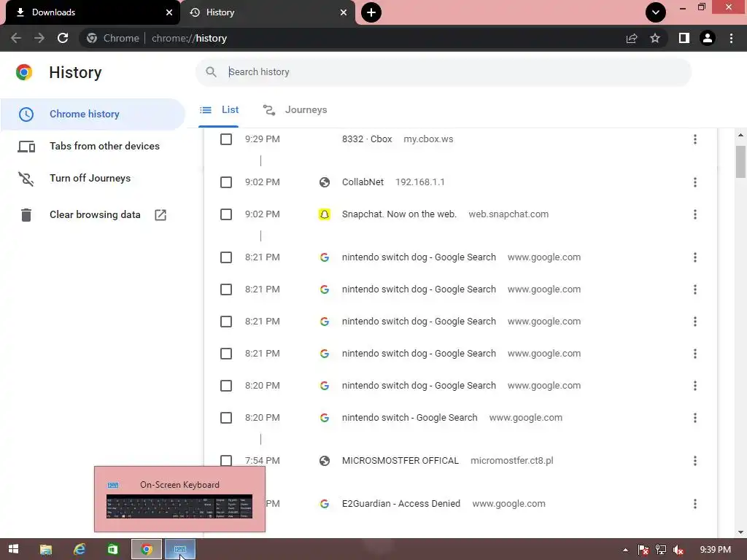The height and width of the screenshot is (560, 747).
Task: Open actions menu for nintendo switch - Google Search
Action: tap(695, 418)
